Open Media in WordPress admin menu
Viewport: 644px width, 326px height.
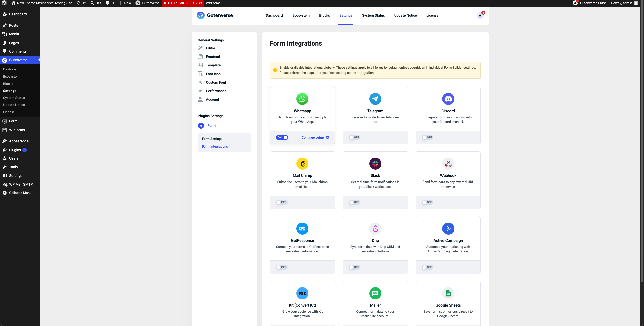(20, 34)
